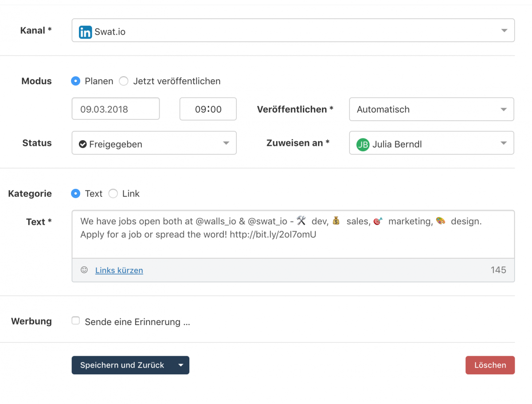Open the Veröffentlichen dropdown set to Automatisch
The width and height of the screenshot is (532, 404).
[x=432, y=109]
